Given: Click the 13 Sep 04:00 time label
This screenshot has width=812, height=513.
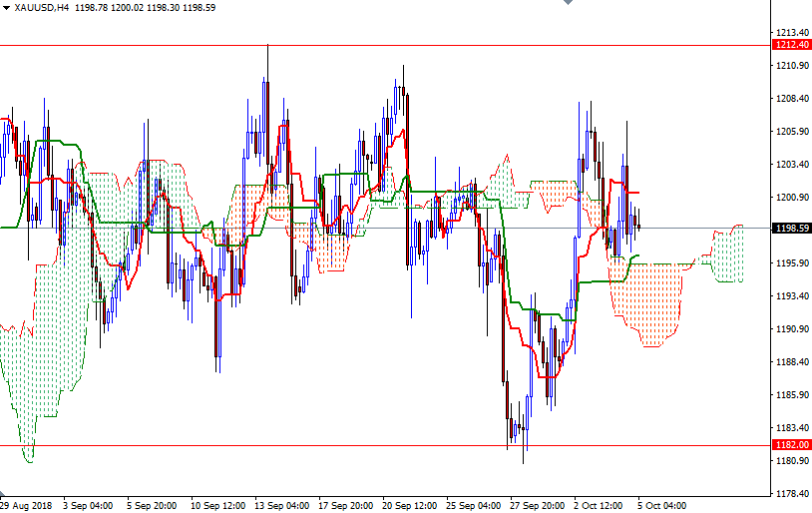Looking at the screenshot, I should [282, 506].
